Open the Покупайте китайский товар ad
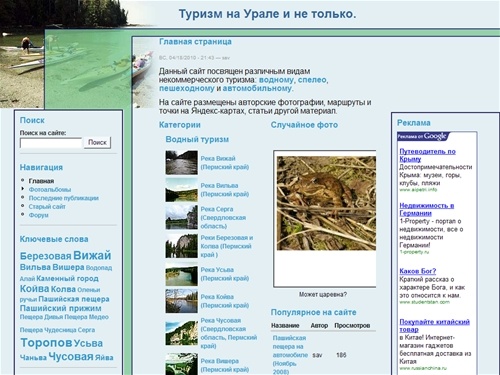 [435, 326]
